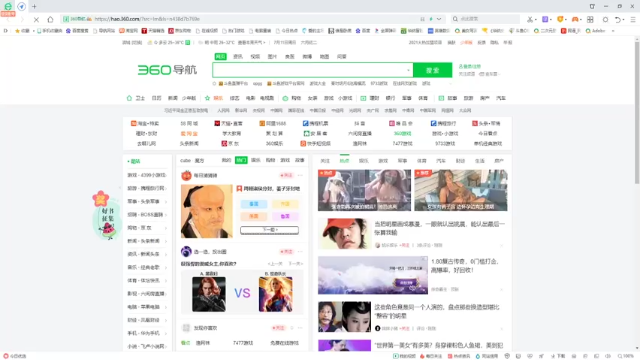The height and width of the screenshot is (360, 640).
Task: Click the house icon in category row
Action: [x=129, y=98]
